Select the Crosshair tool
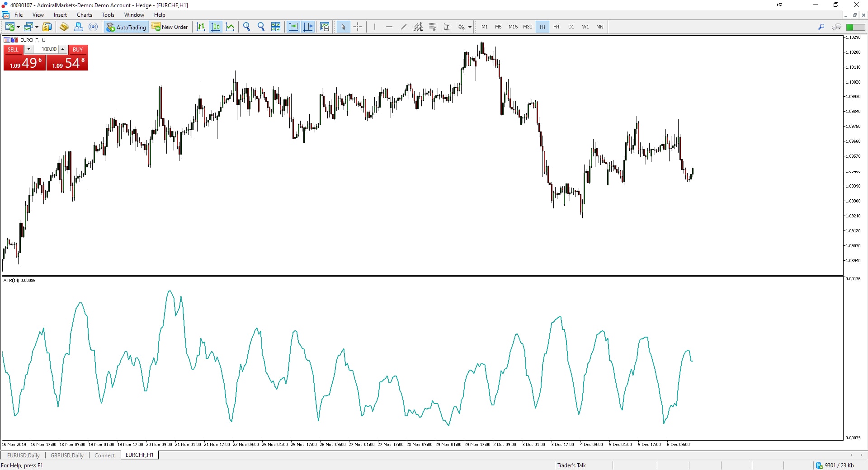Viewport: 868px width, 470px height. [358, 27]
